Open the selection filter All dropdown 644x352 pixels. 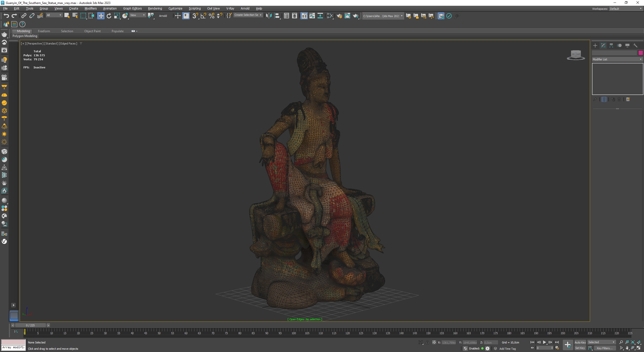[x=54, y=15]
